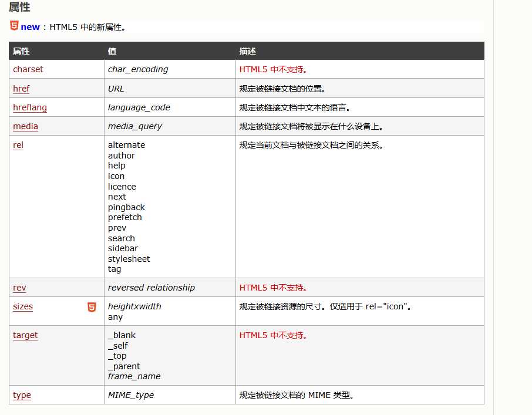Viewport: 532px width, 415px height.
Task: Click the 'heightxwidth' value
Action: point(134,306)
